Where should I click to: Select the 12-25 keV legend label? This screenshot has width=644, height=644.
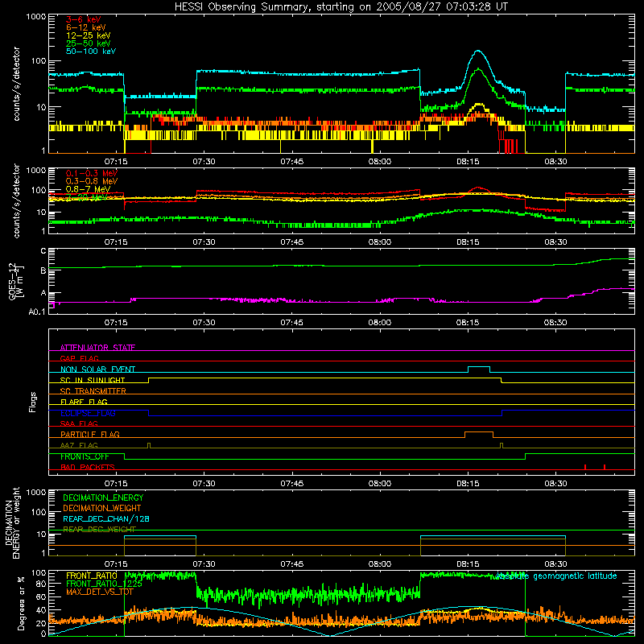89,35
